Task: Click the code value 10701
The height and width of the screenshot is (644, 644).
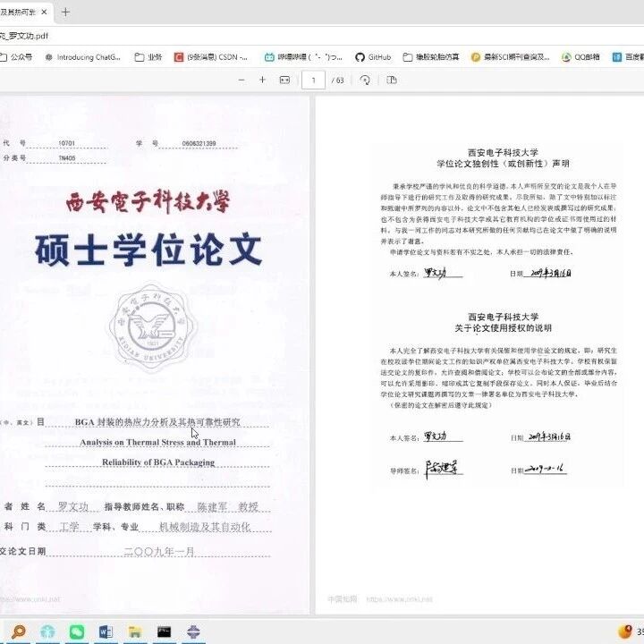Action: coord(66,143)
